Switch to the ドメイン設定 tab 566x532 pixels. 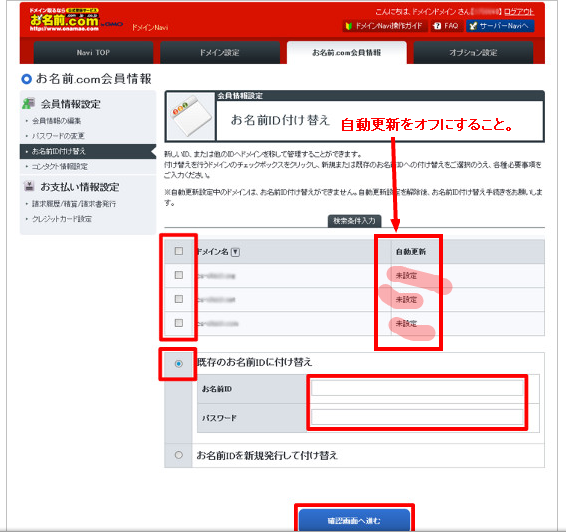pos(220,53)
